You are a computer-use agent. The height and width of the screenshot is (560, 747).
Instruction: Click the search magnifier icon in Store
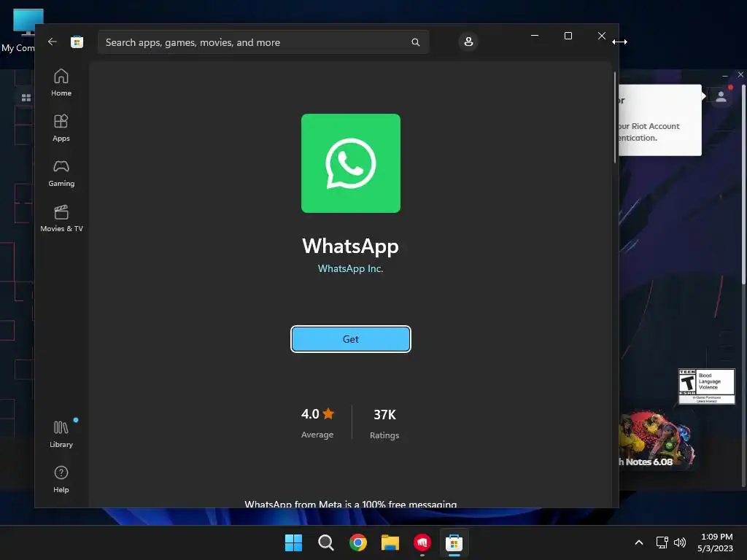coord(415,42)
